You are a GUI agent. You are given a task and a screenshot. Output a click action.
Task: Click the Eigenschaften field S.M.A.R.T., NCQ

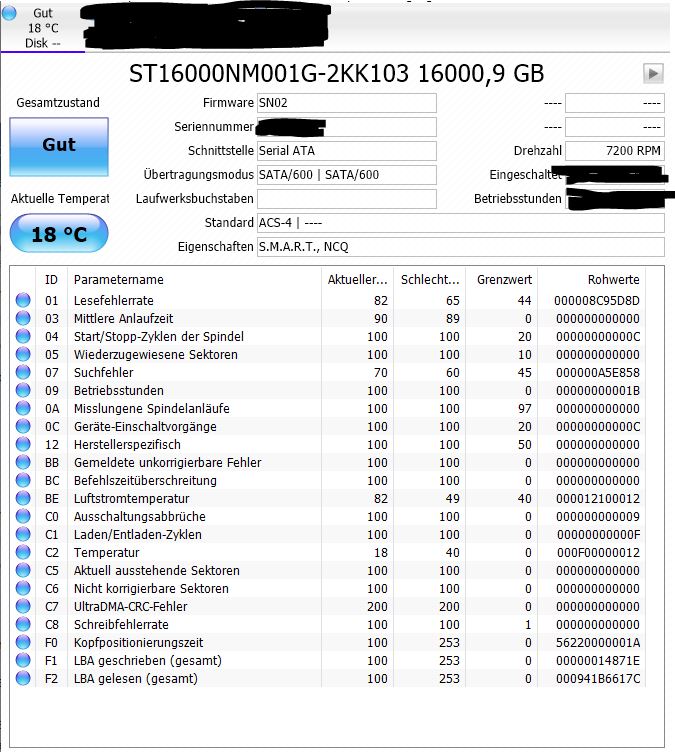461,247
